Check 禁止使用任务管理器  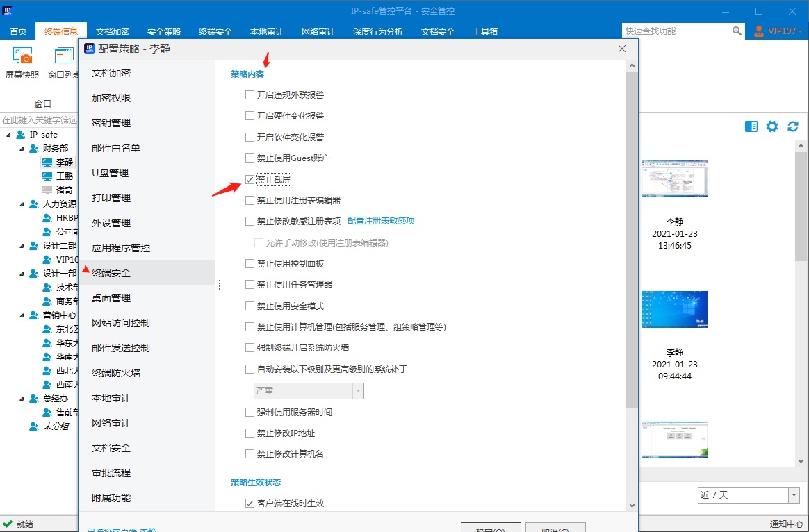250,285
